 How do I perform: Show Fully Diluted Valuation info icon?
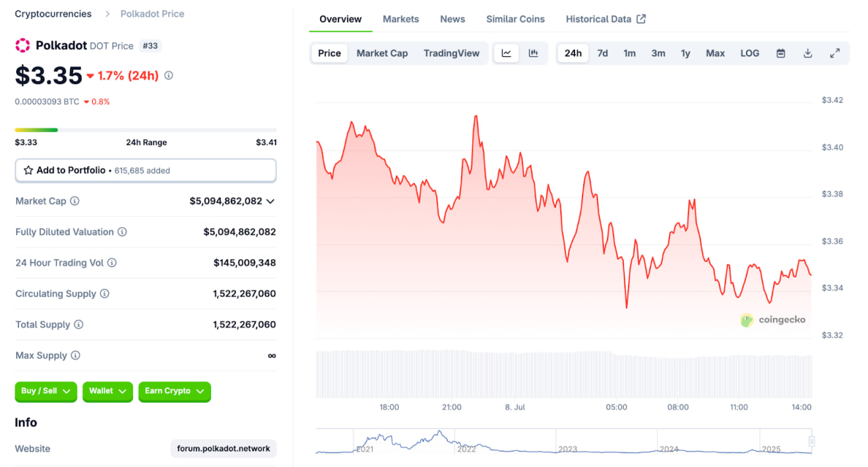click(122, 232)
